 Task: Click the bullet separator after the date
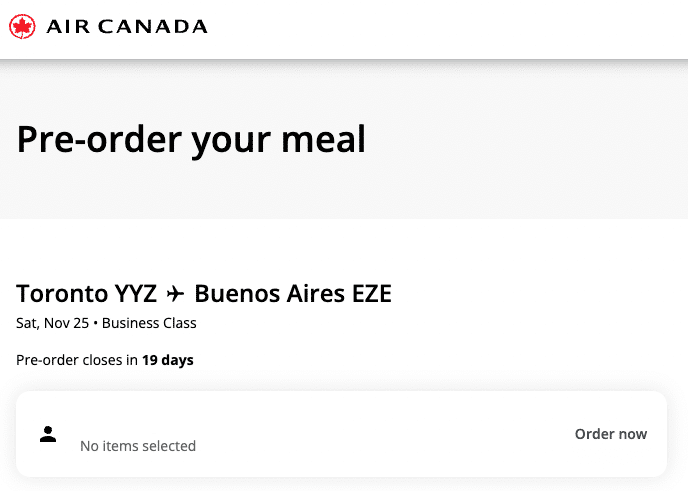[x=95, y=323]
